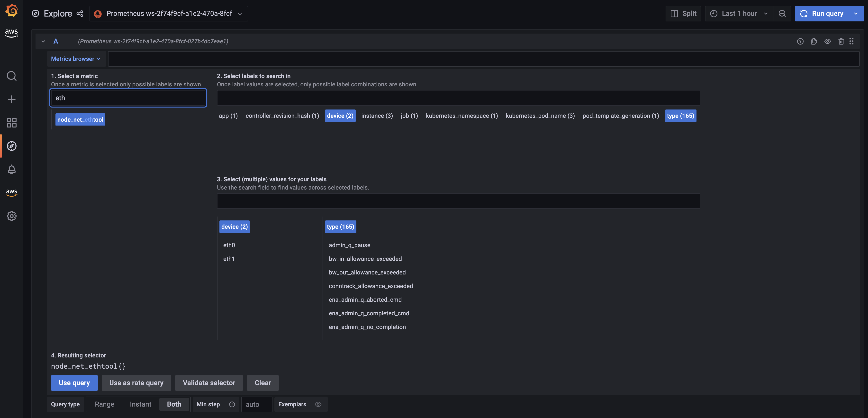868x418 pixels.
Task: Click the search magnifier icon in sidebar
Action: (x=12, y=76)
